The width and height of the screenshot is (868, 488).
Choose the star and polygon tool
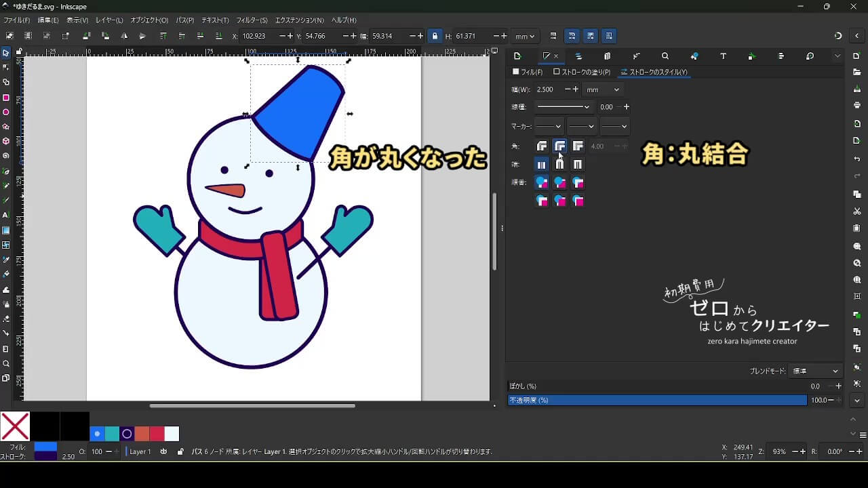tap(6, 127)
